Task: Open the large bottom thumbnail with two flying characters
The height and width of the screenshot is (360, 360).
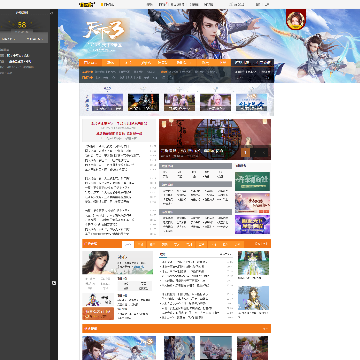Action: [119, 348]
